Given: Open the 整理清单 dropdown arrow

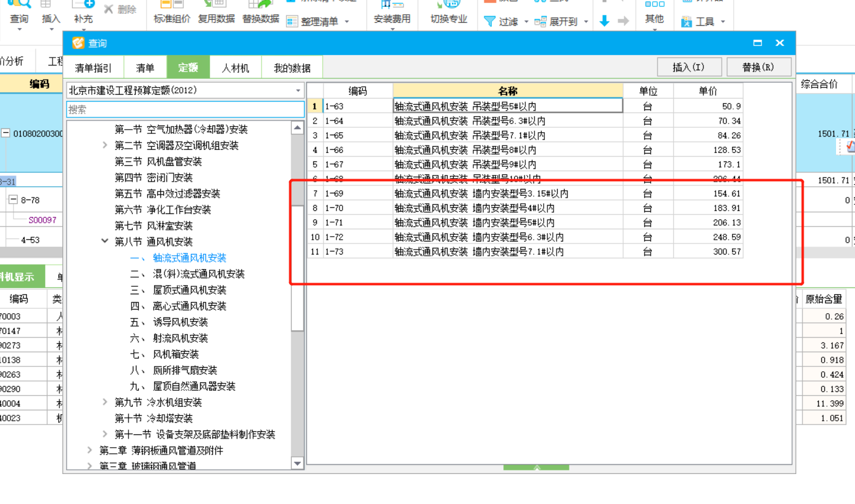Looking at the screenshot, I should click(347, 22).
